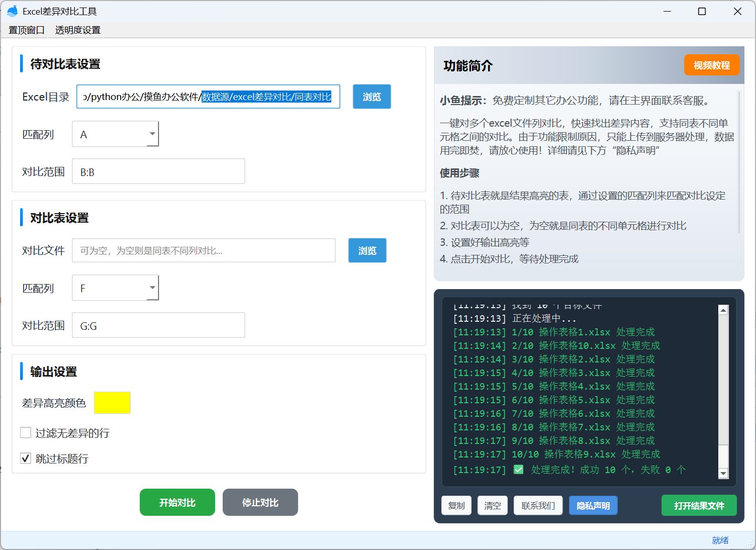This screenshot has height=550, width=756.
Task: Open the yellow 差异高亮颜色 swatch
Action: pos(112,403)
